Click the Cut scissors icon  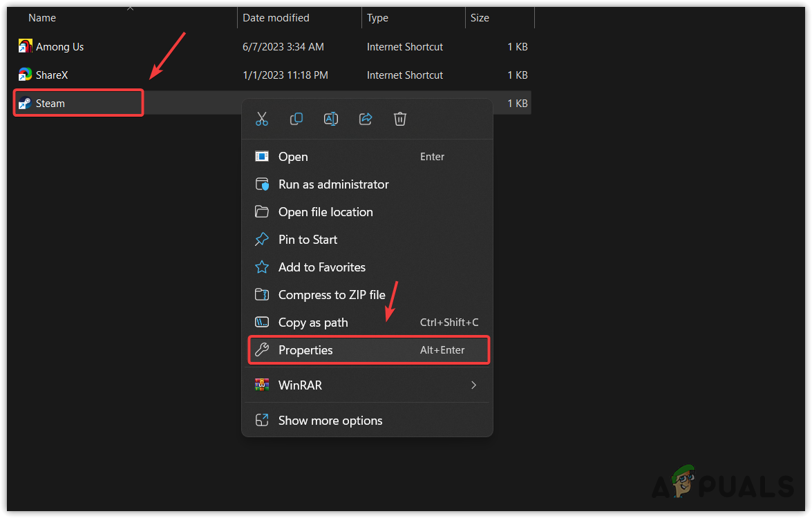262,119
